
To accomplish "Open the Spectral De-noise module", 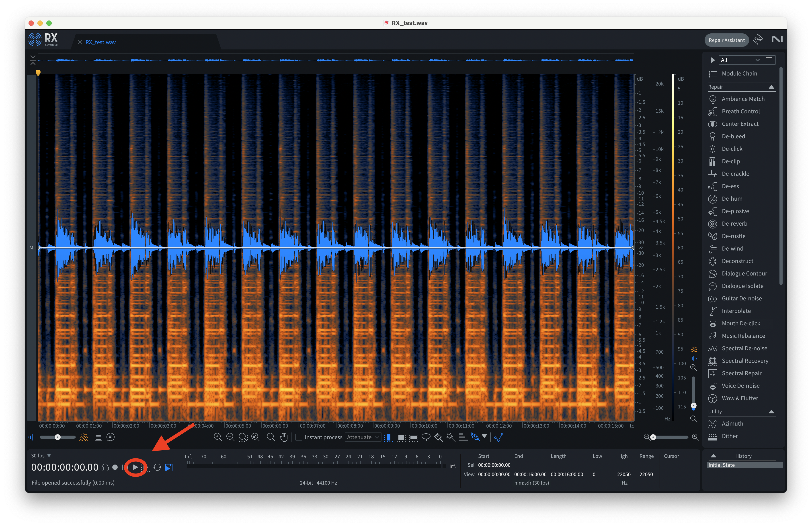I will (x=744, y=348).
